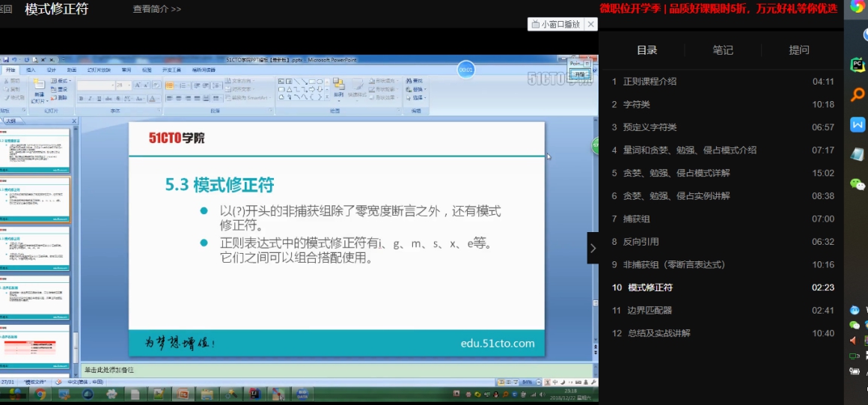Open lesson 2 字符类
Image resolution: width=868 pixels, height=405 pixels.
(722, 104)
